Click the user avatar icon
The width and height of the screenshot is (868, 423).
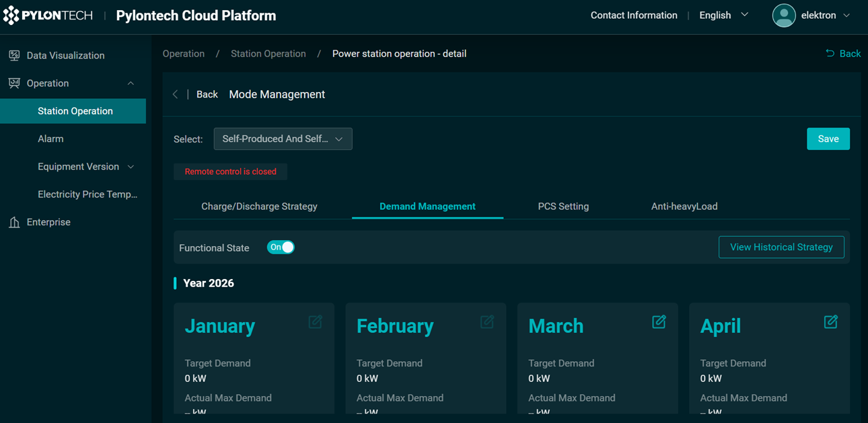click(784, 15)
